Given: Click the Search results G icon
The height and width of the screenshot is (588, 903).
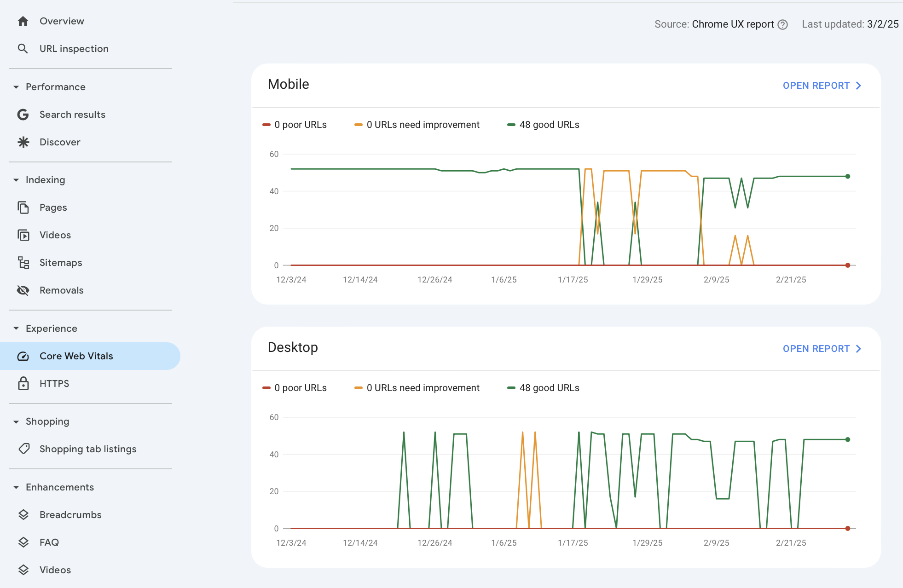Looking at the screenshot, I should point(23,115).
